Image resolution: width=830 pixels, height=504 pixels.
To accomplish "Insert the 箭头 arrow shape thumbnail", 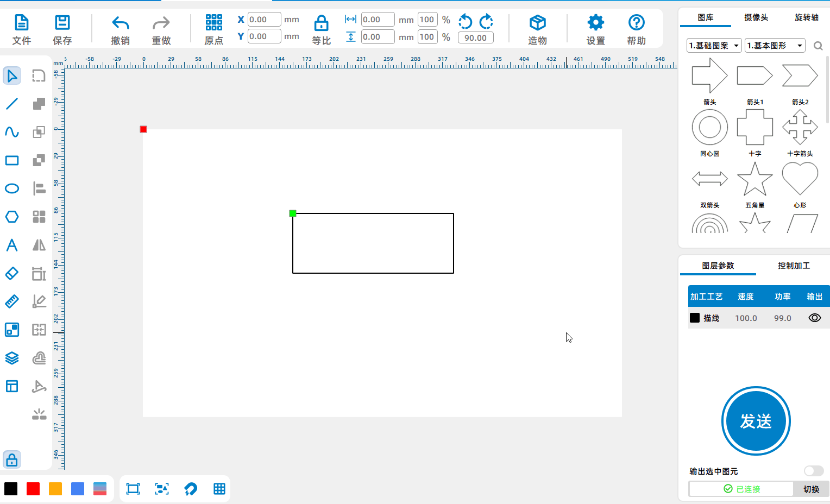I will tap(709, 75).
